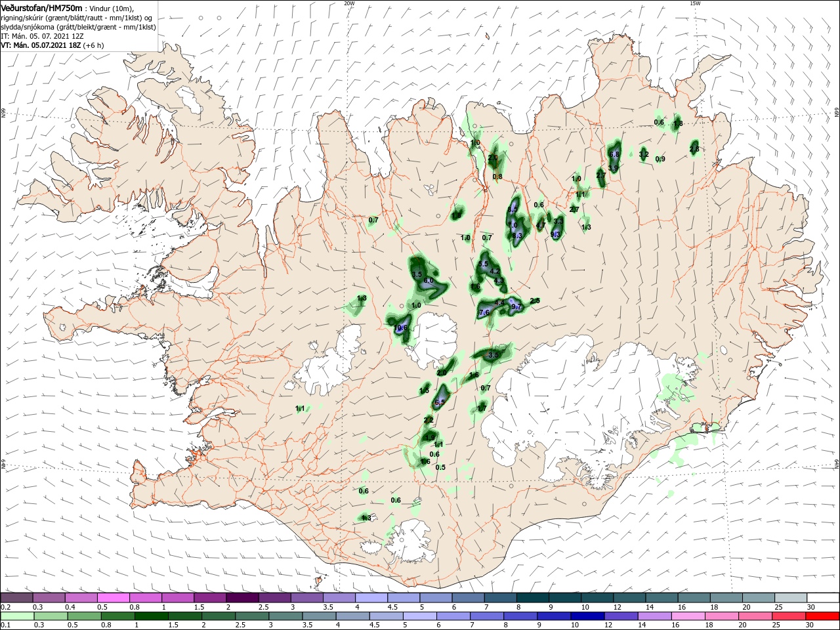Click the 6.5 precipitation value on the map
Viewport: 840px width, 630px height.
[x=440, y=402]
